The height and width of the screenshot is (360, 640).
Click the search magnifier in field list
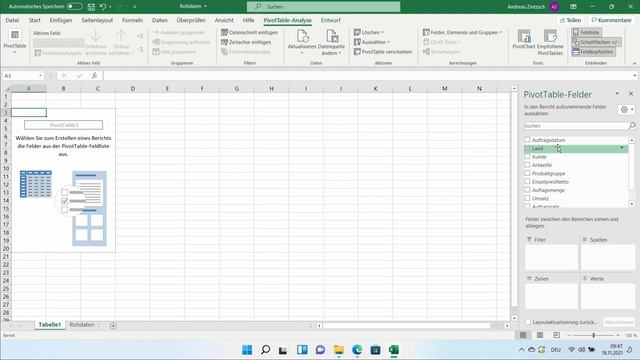point(632,126)
